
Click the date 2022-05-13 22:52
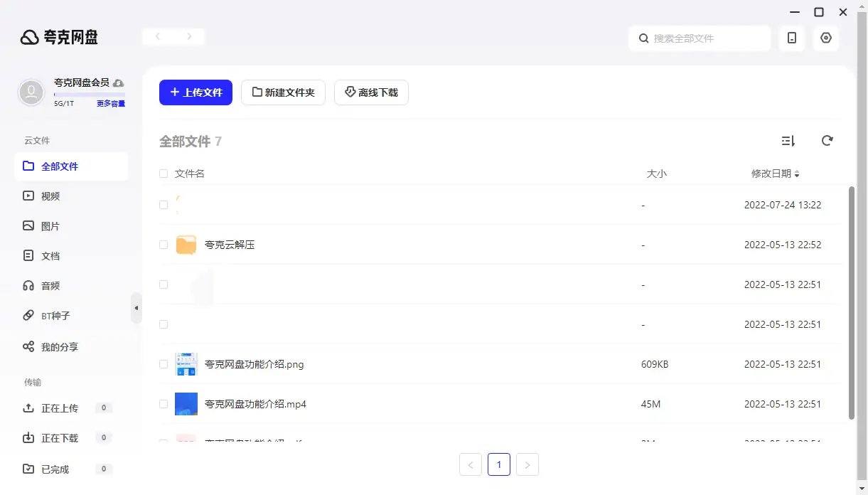(x=783, y=245)
